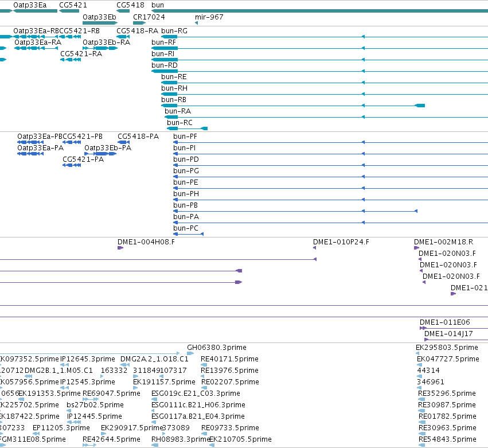The image size is (488, 448).
Task: Select transcript label bun-RG
Action: 174,31
